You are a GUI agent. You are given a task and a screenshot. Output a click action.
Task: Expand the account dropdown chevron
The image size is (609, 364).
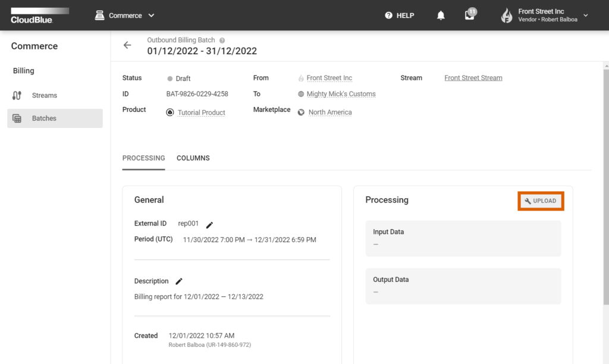coord(586,15)
